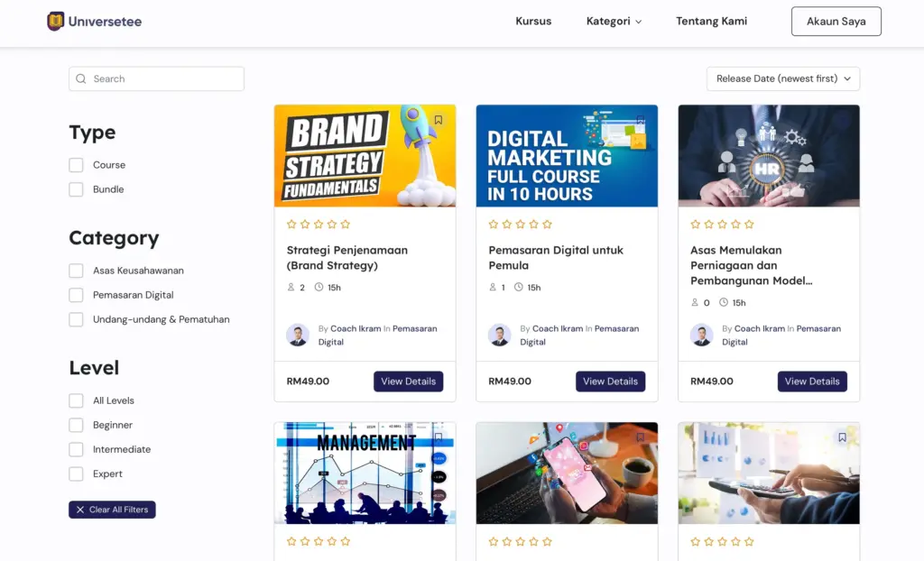
Task: Click into the Search input field
Action: (162, 79)
